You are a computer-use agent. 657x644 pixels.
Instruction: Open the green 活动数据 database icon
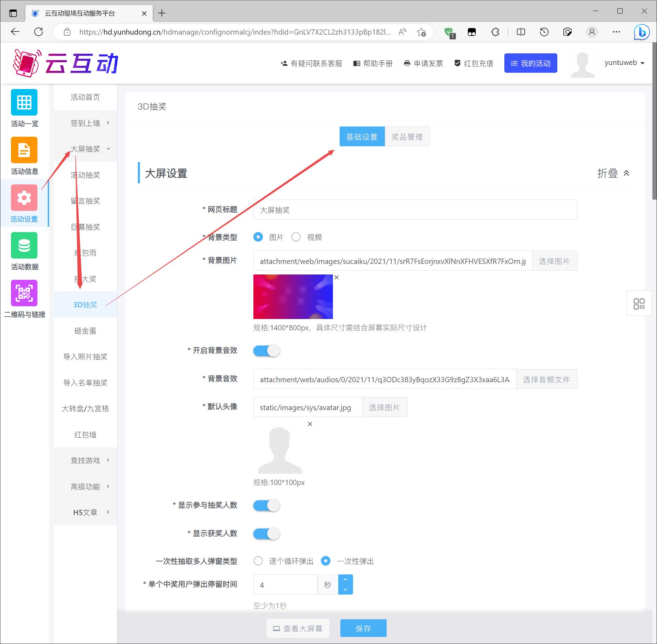24,246
